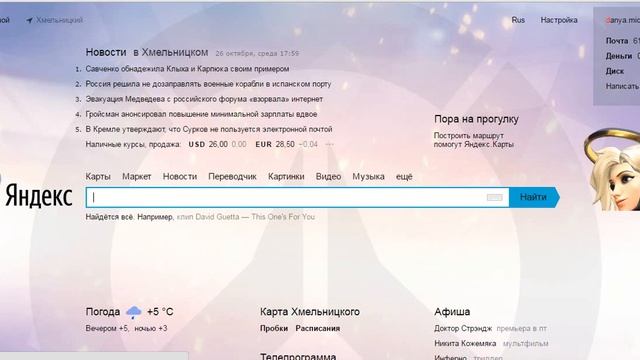
Task: Open the Погода weather heading
Action: pos(103,312)
